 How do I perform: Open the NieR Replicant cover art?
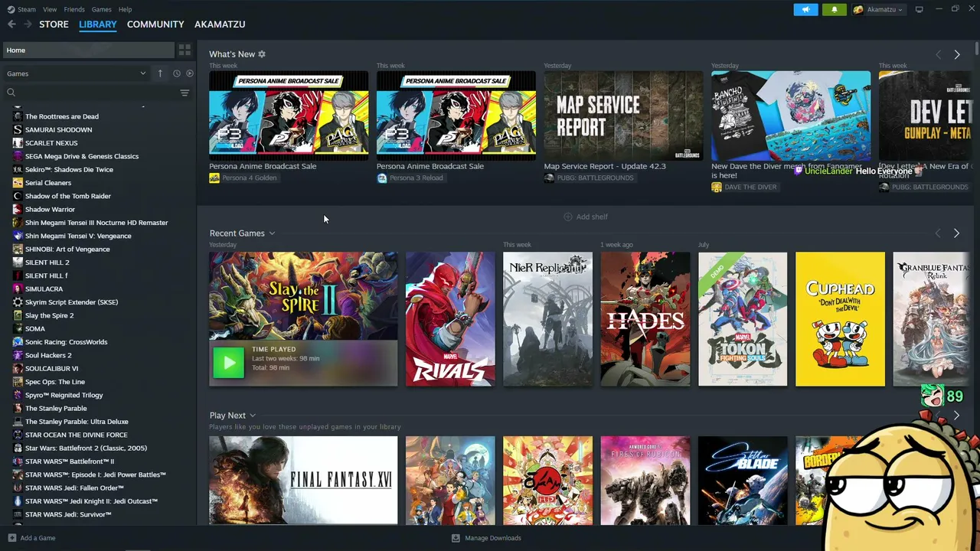click(547, 319)
